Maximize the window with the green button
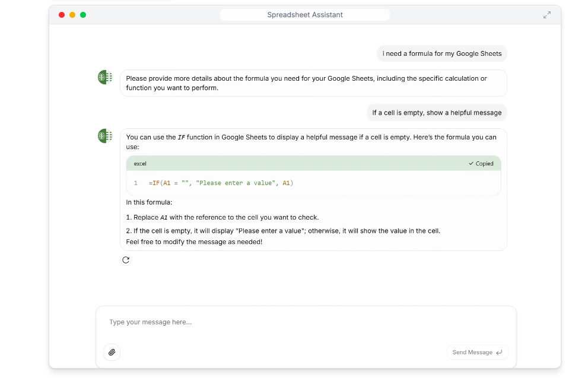This screenshot has width=588, height=378. point(83,15)
